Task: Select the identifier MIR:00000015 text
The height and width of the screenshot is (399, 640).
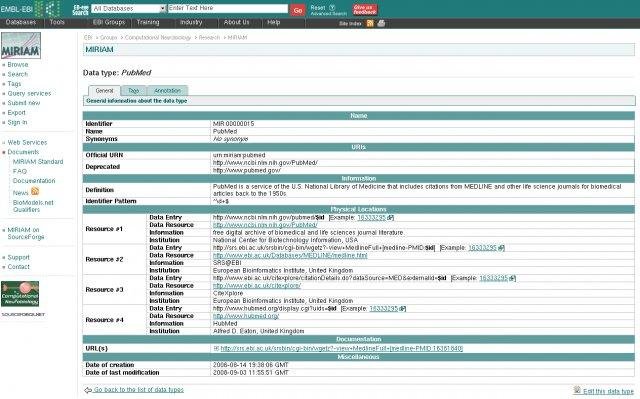Action: tap(233, 124)
